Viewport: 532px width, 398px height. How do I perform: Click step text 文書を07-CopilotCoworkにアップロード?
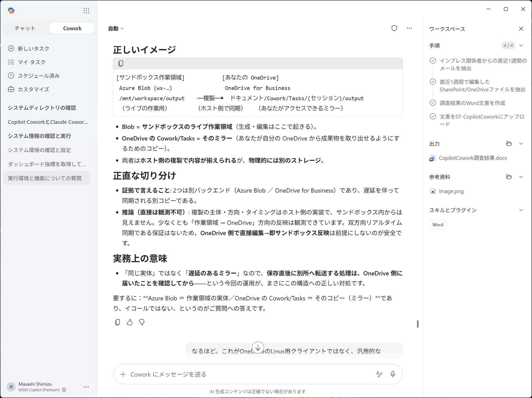[482, 120]
